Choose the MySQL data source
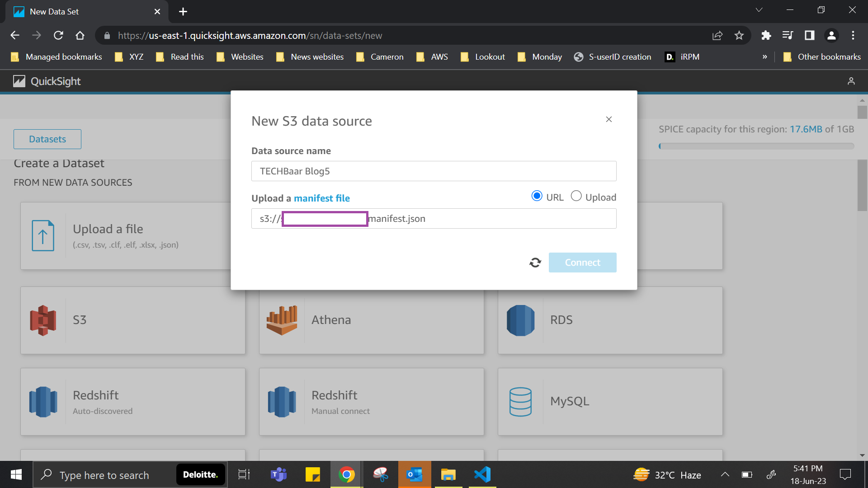Image resolution: width=868 pixels, height=488 pixels. click(610, 402)
